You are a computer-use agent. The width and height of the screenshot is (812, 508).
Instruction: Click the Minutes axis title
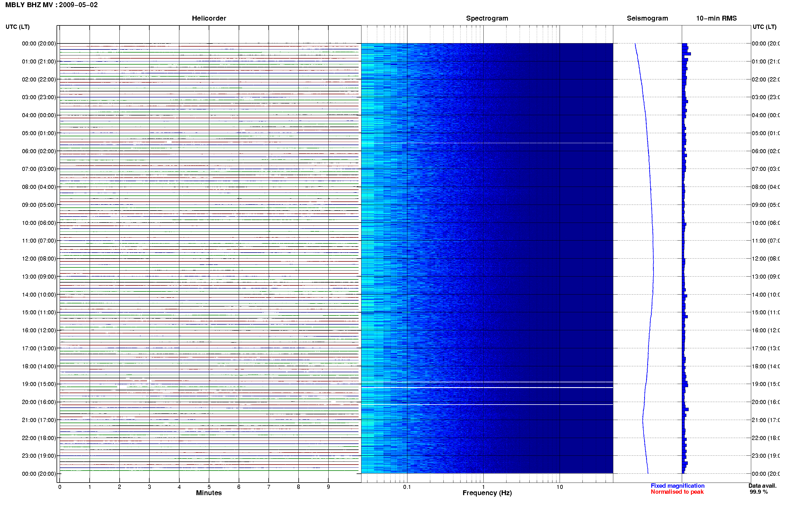pyautogui.click(x=209, y=493)
